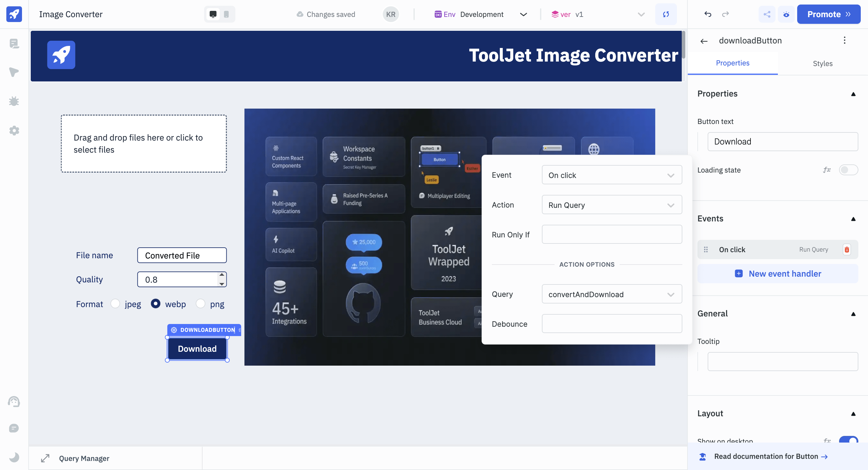Add a New event handler
Screen dimensions: 868x470
point(778,273)
